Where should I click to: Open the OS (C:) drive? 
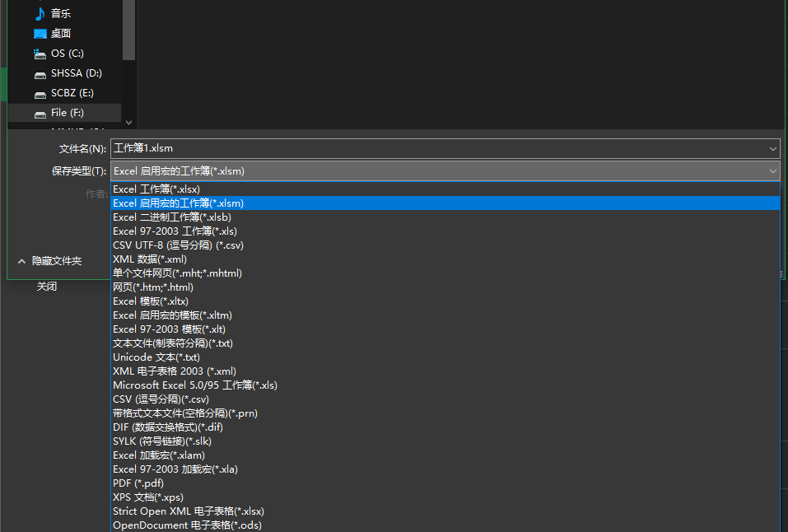(68, 54)
